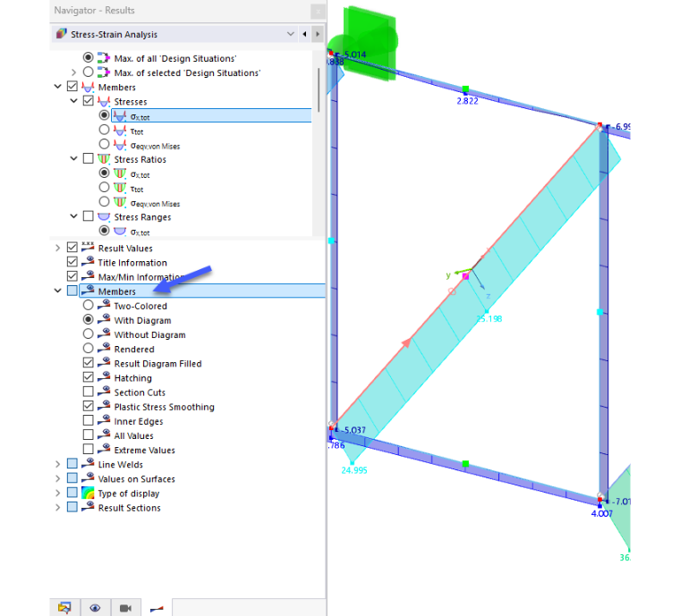
Task: Enable Extreme Values option
Action: pos(88,449)
